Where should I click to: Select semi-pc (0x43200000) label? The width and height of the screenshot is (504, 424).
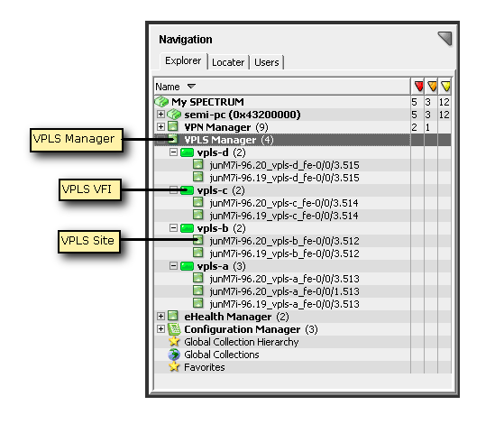click(x=243, y=115)
